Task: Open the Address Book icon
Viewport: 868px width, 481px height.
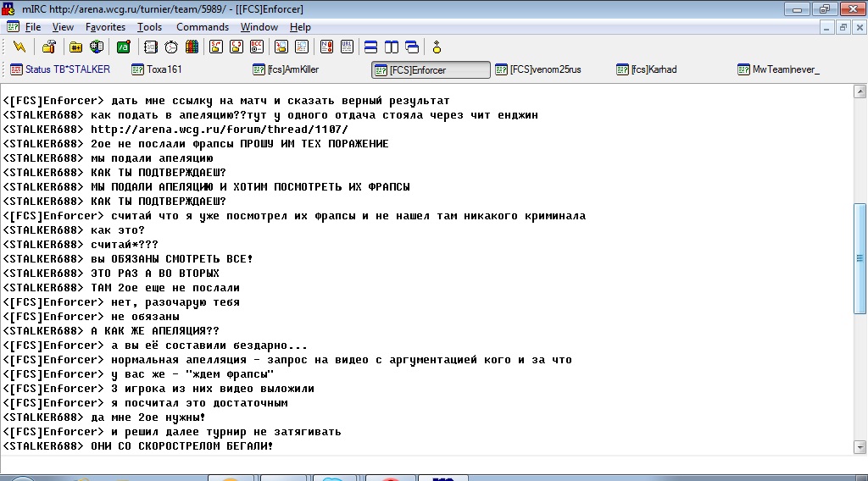Action: 151,47
